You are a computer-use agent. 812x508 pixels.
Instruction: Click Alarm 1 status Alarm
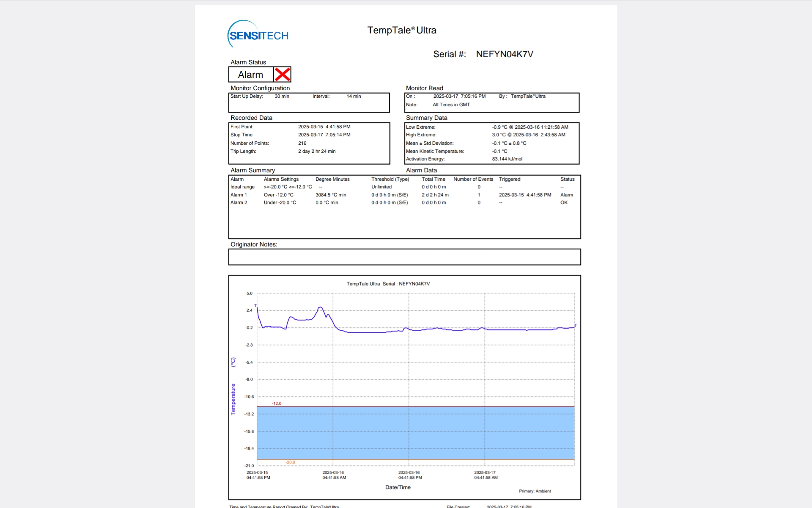(x=567, y=195)
